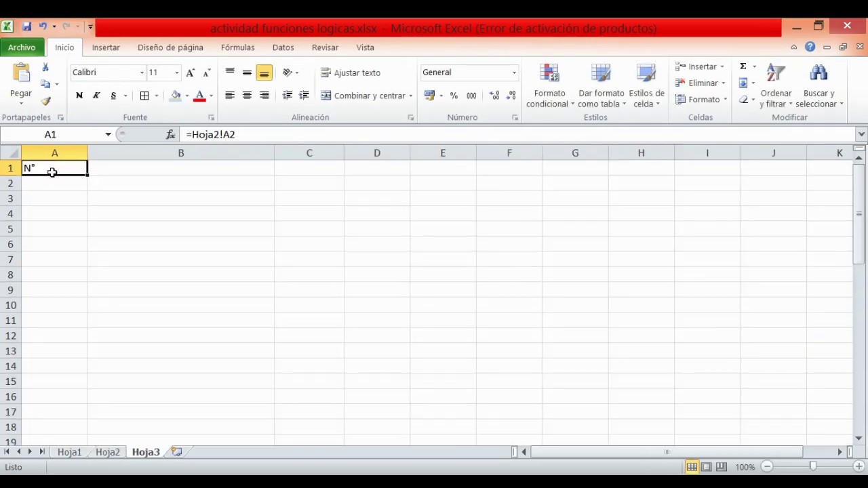The image size is (868, 488).
Task: Click the Copy icon in Portapapeles
Action: [45, 84]
